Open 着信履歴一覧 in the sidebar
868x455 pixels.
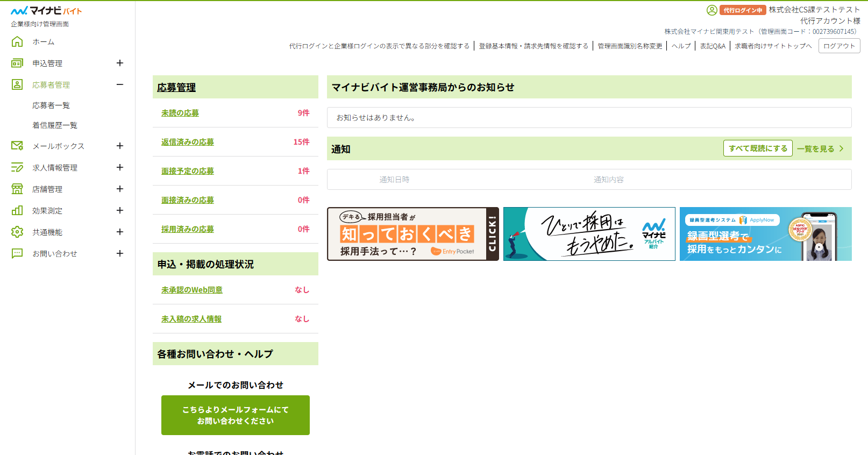pos(55,125)
